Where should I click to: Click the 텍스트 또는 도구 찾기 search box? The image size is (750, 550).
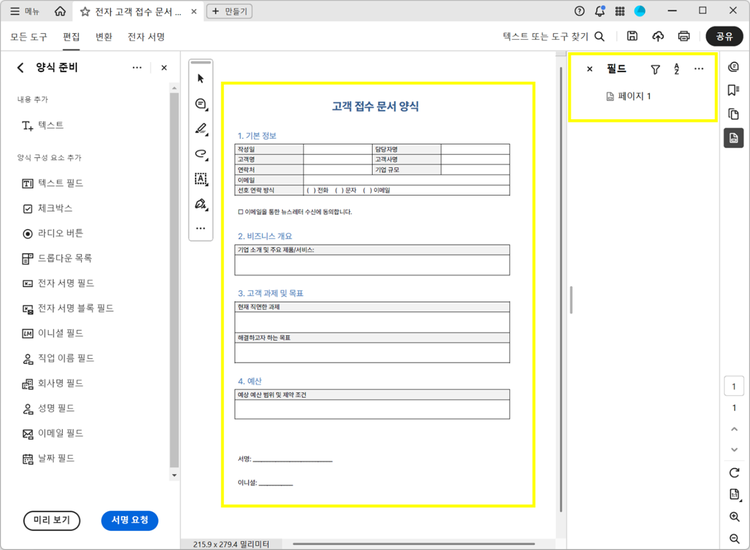point(553,36)
